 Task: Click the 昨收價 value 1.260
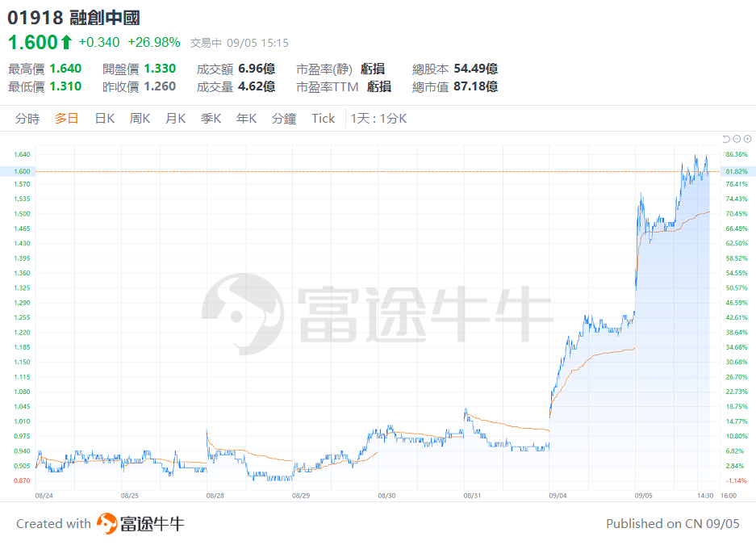click(160, 86)
